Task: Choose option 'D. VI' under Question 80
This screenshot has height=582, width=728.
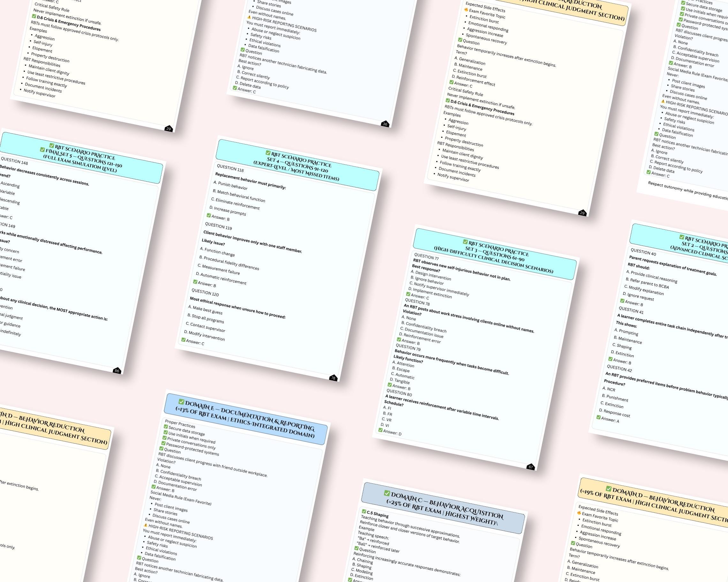Action: (385, 425)
